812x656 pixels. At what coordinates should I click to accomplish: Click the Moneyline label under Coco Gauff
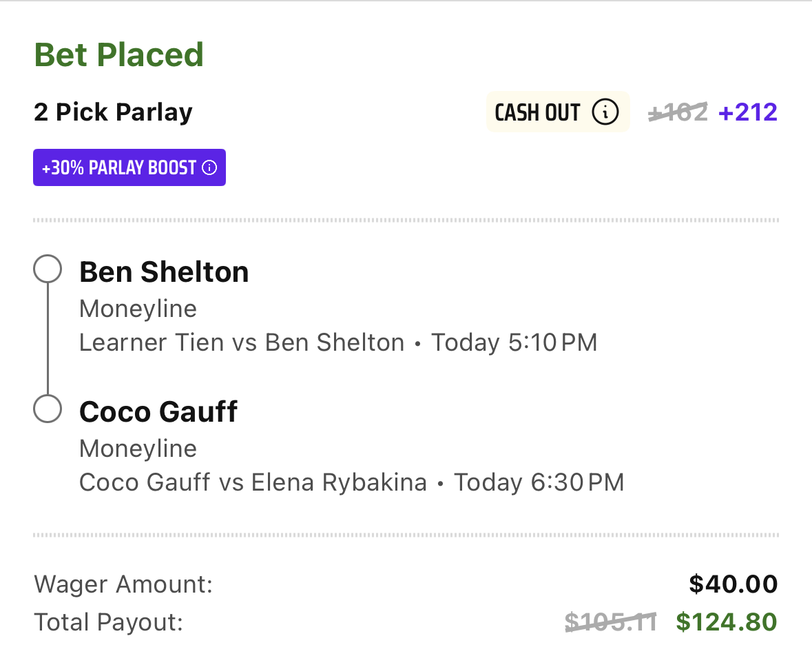pos(138,449)
